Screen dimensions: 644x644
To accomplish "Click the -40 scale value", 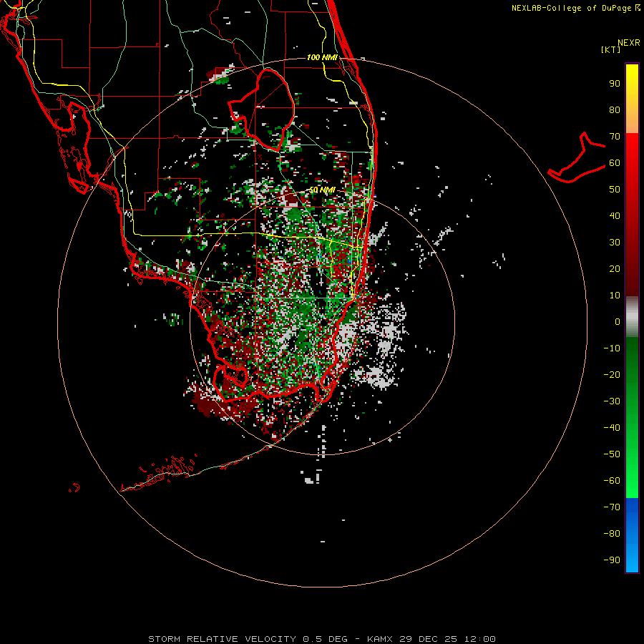I will point(612,428).
